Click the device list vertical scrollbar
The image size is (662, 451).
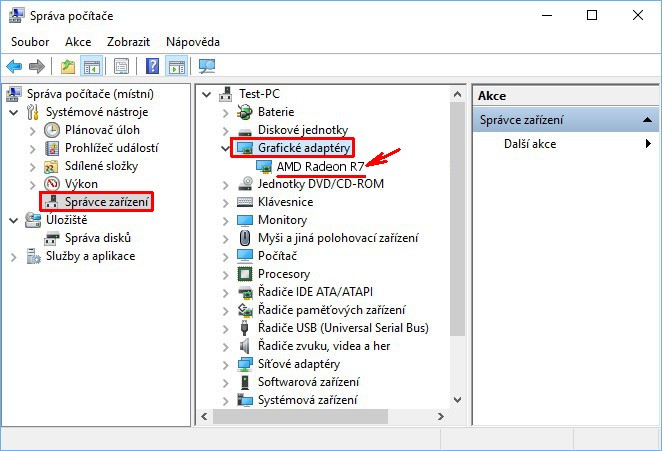[x=457, y=250]
